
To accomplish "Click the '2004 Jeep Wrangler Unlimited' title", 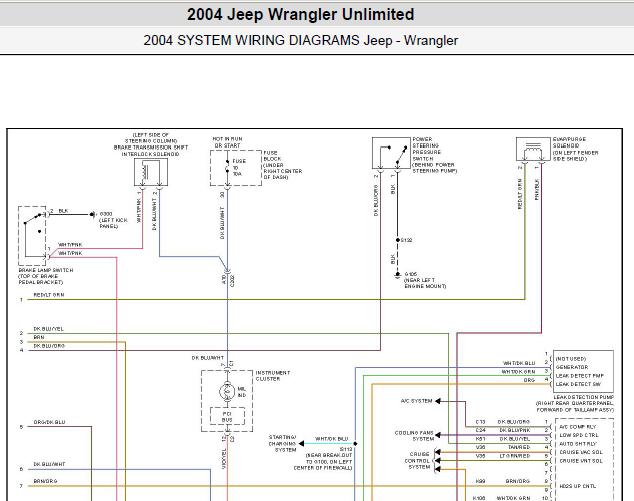I will point(300,15).
